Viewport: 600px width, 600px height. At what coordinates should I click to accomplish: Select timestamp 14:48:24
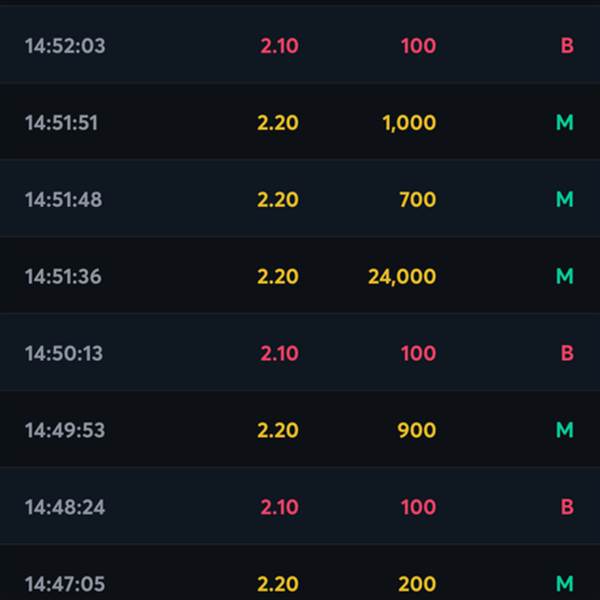65,507
